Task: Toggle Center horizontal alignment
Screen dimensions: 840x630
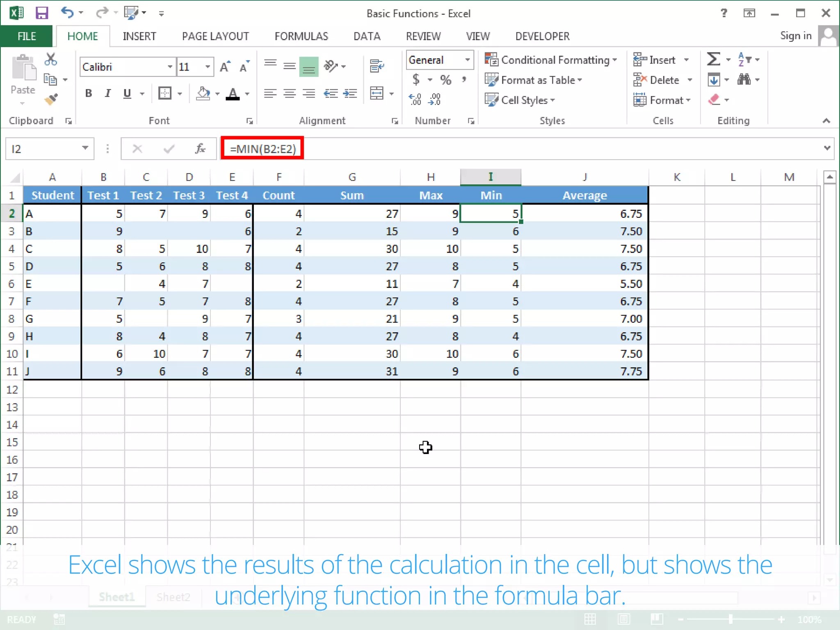Action: (290, 94)
